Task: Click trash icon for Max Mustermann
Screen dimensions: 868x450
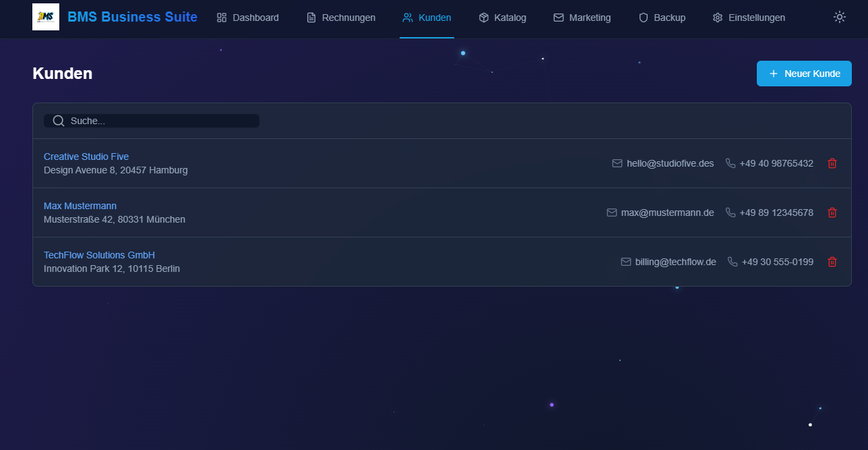Action: (832, 213)
